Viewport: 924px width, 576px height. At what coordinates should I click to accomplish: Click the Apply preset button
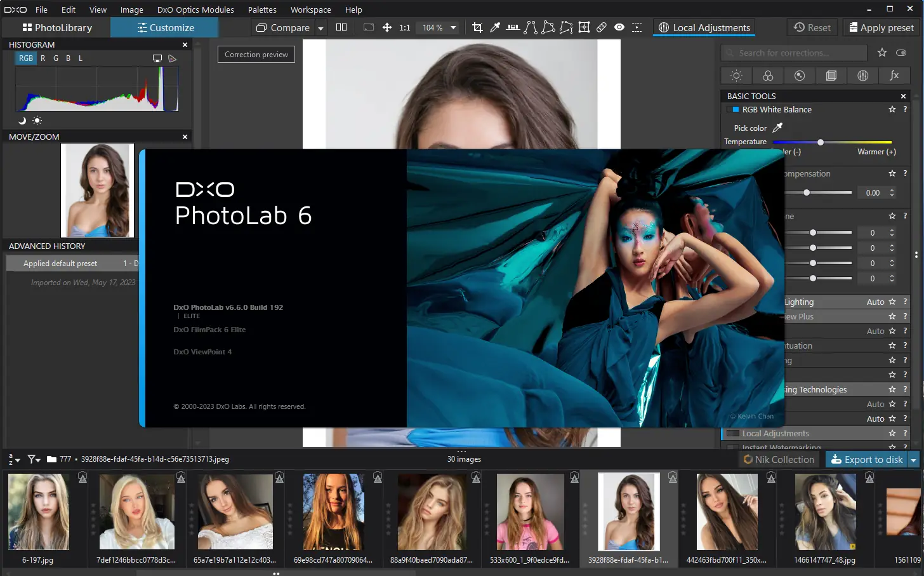(x=881, y=28)
